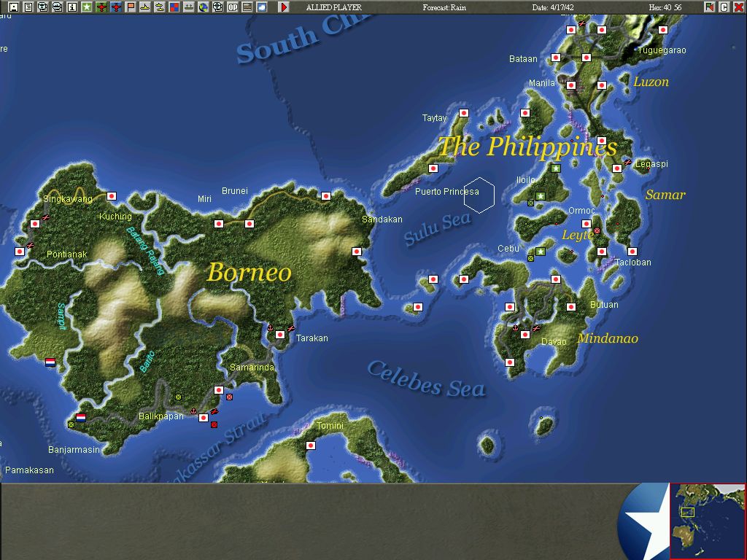
Task: Select the Japanese flag at Ormoc
Action: click(x=587, y=224)
